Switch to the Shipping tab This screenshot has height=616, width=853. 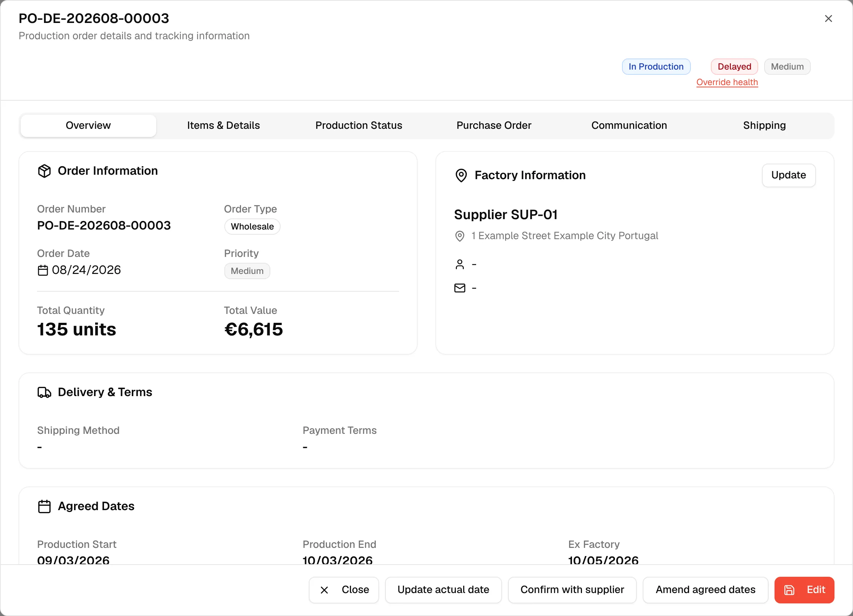765,125
